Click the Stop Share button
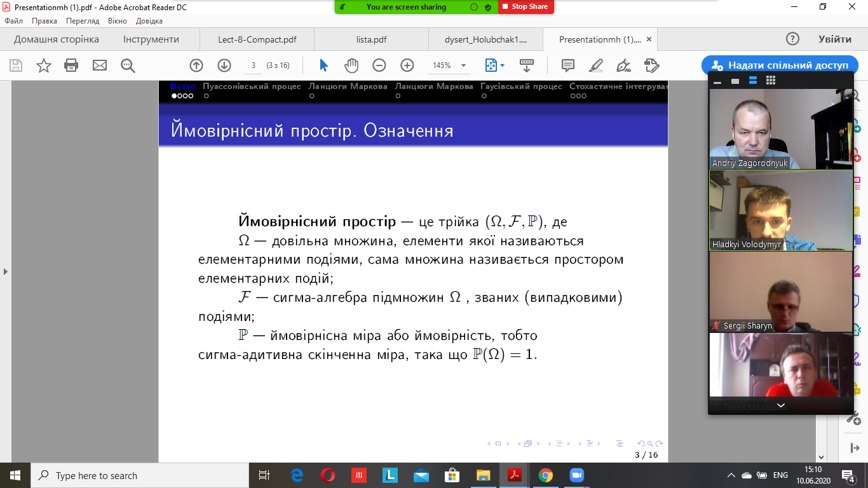 coord(526,6)
